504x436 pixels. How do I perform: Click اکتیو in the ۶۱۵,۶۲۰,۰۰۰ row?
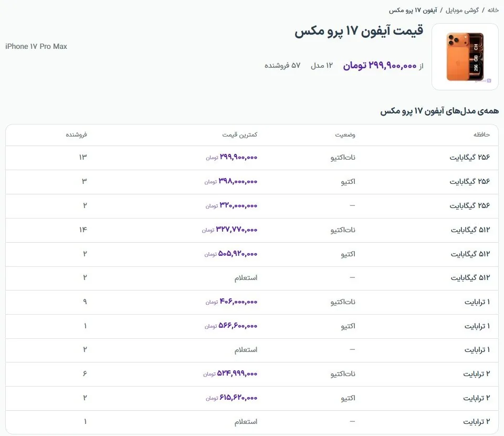(348, 398)
